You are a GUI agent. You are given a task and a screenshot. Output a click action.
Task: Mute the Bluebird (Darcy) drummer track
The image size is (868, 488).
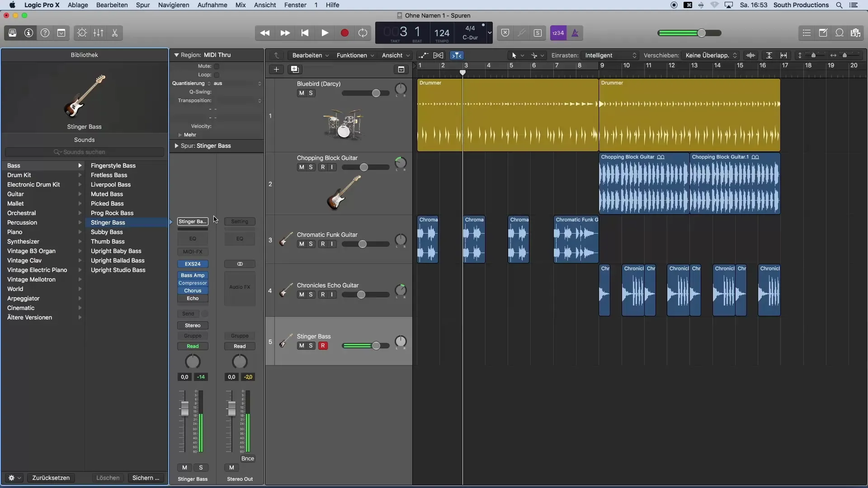tap(302, 93)
